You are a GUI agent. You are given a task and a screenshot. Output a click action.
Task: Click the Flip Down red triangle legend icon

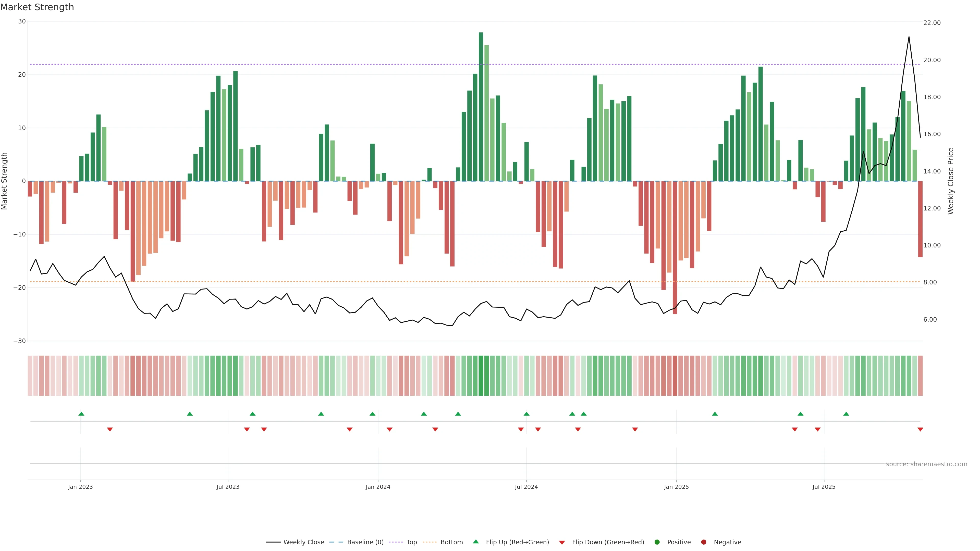(562, 543)
